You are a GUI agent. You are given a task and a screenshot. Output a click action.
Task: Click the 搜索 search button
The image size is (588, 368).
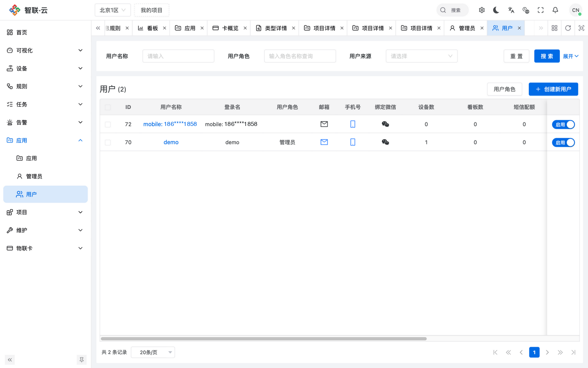pos(547,56)
